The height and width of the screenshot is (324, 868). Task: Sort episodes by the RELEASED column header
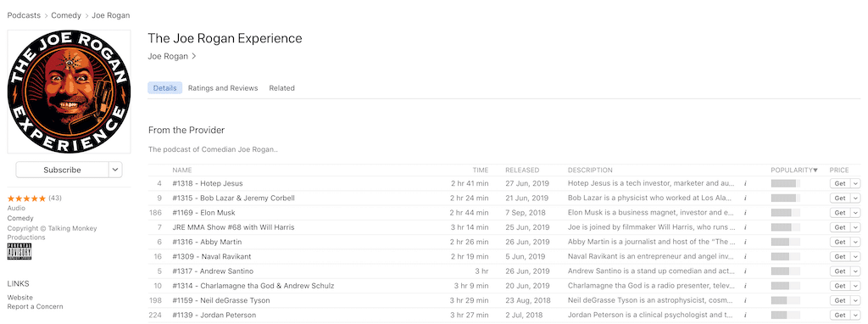[x=522, y=170]
